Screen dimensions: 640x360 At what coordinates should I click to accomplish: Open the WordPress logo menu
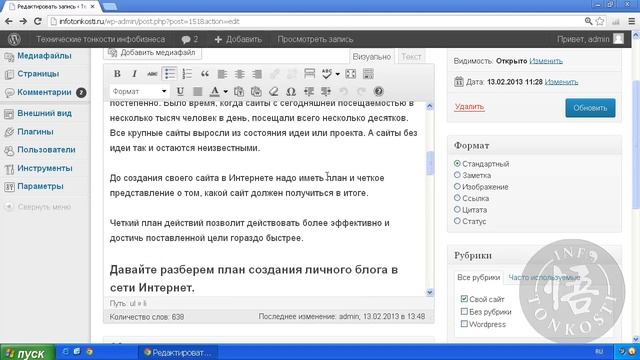14,39
